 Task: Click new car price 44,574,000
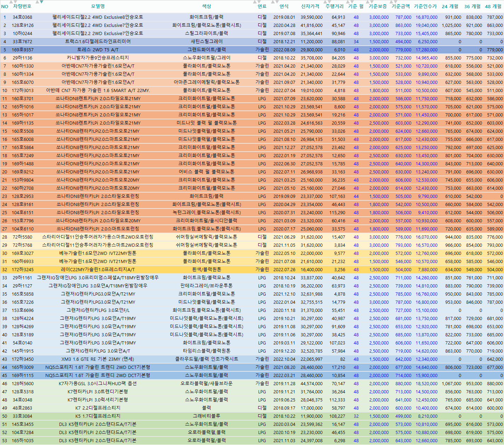click(312, 383)
